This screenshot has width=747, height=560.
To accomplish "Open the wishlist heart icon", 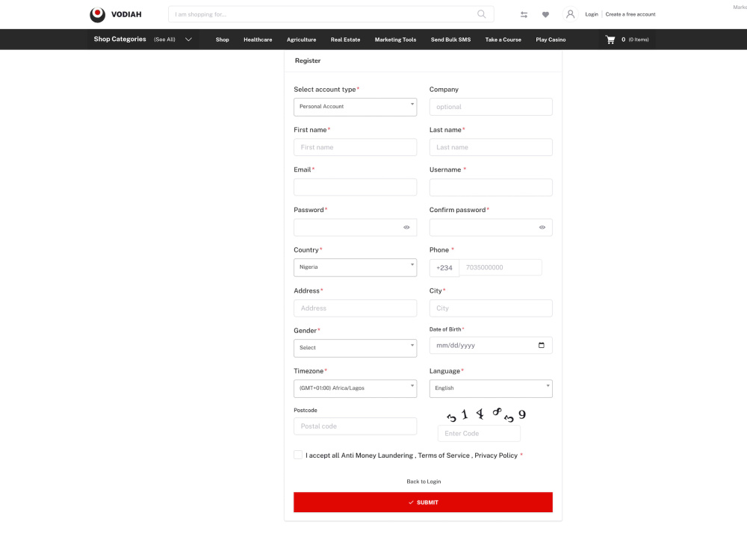I will (x=545, y=15).
